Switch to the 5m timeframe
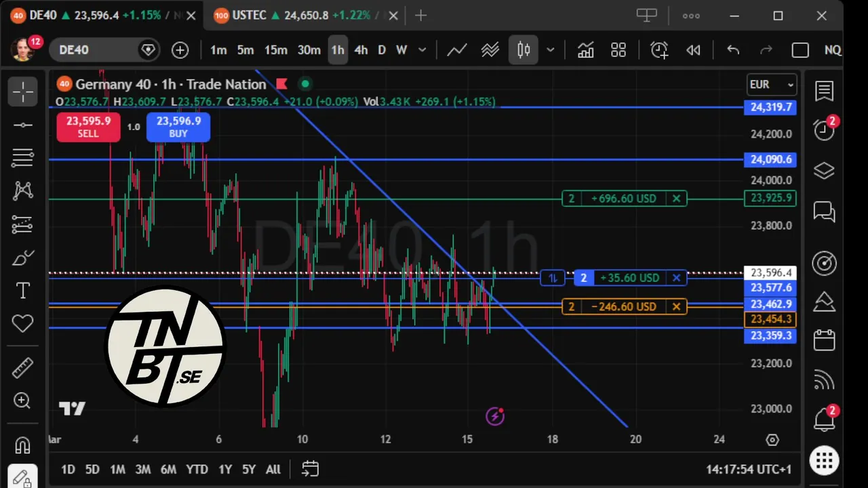 pos(245,49)
